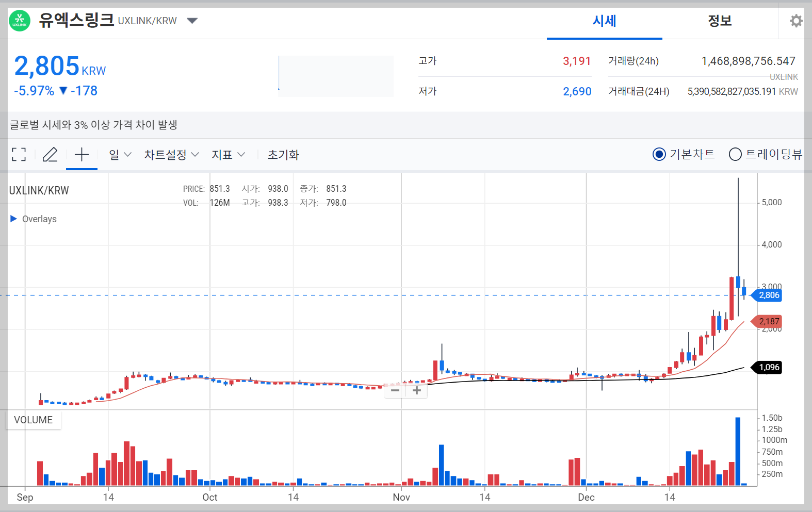812x512 pixels.
Task: Open the 일 interval dropdown
Action: 120,154
